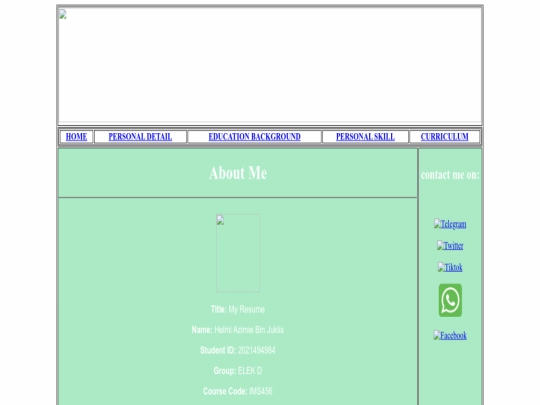Navigate to PERSONAL SKILL
The image size is (540, 405).
pos(365,137)
